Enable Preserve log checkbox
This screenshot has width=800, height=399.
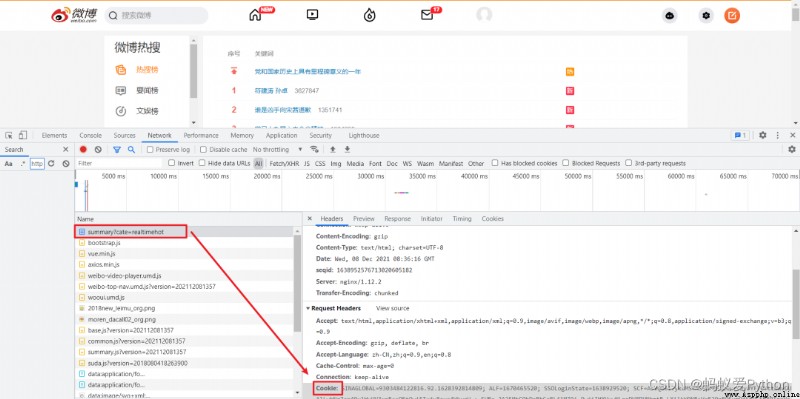[150, 149]
